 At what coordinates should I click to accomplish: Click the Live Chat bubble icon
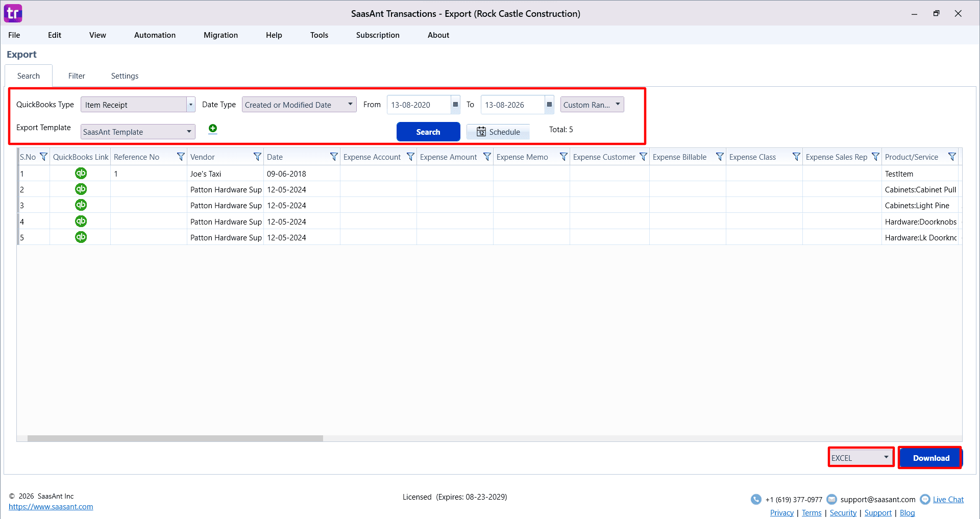(925, 499)
